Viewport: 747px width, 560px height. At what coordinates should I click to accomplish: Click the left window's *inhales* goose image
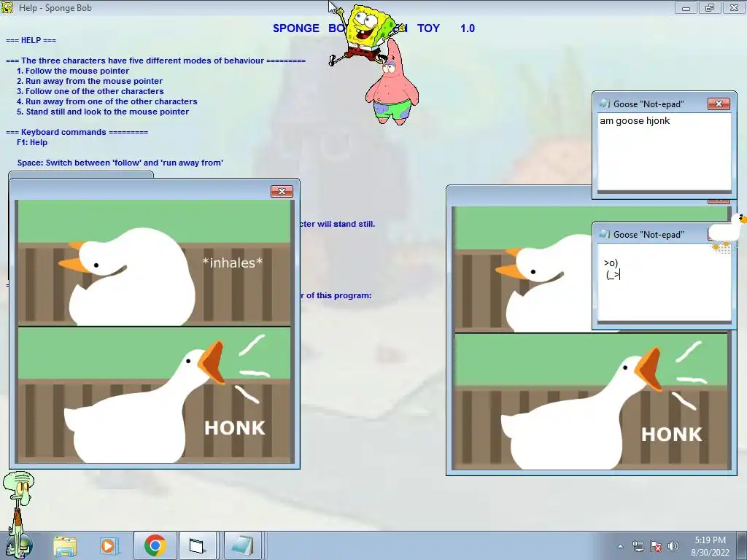[154, 262]
